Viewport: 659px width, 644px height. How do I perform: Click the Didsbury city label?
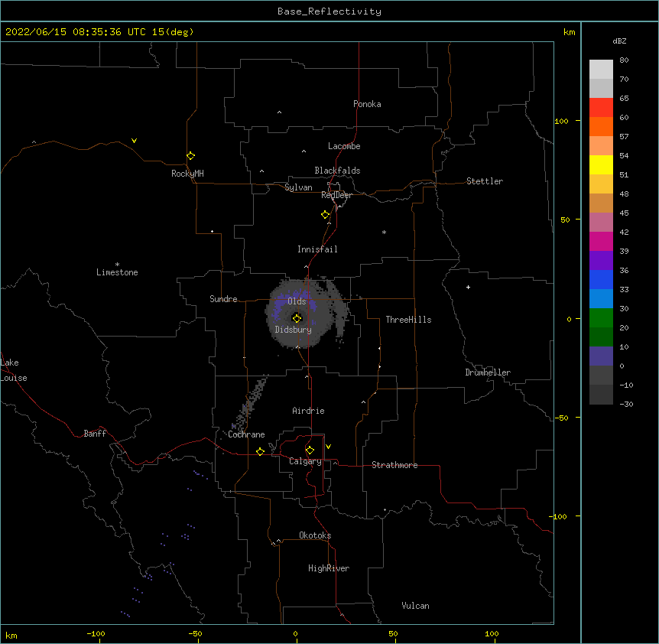tap(293, 330)
